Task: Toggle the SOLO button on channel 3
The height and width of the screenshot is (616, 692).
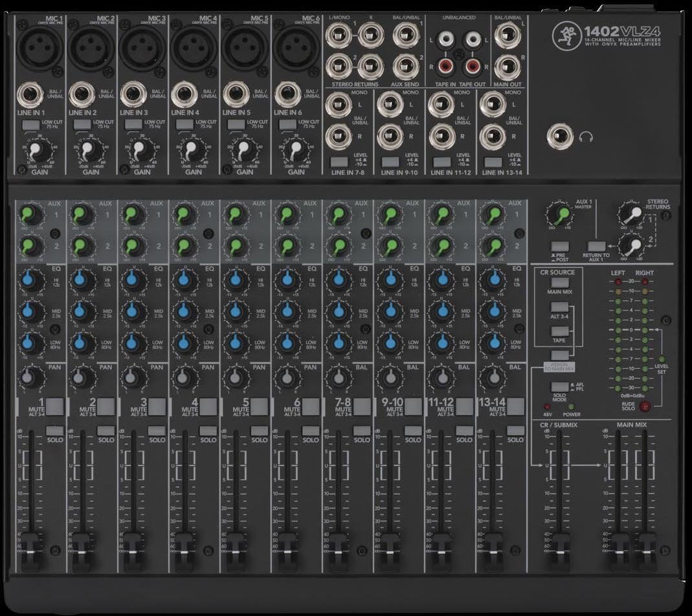Action: [x=157, y=430]
